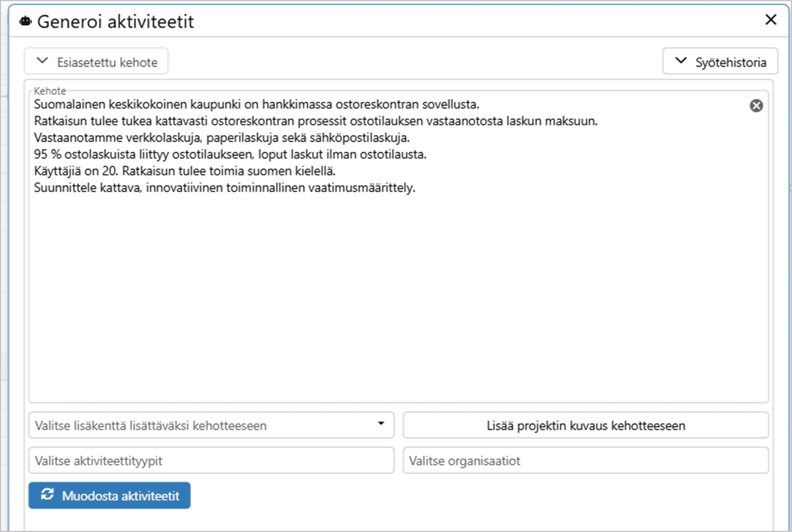Screen dimensions: 792x532
Task: Expand the Esiasetettu kehote chevron
Action: [x=42, y=61]
